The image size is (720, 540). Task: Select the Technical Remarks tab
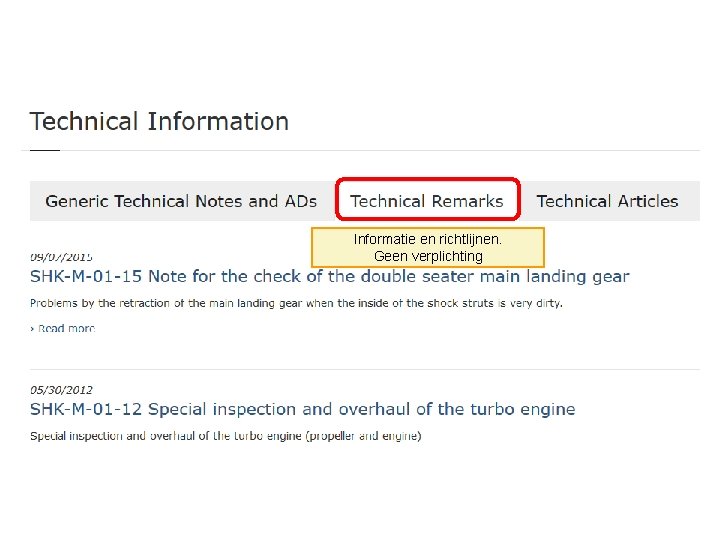(427, 201)
